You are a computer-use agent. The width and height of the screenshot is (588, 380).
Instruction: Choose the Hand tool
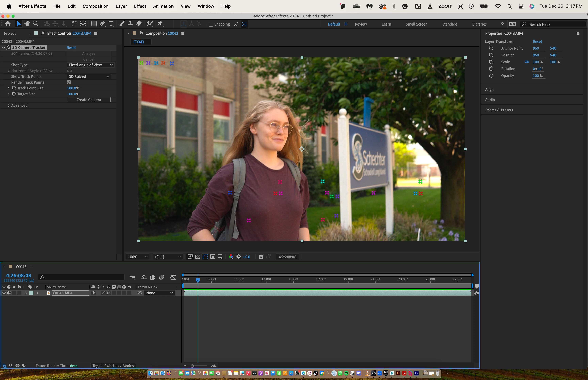(27, 24)
